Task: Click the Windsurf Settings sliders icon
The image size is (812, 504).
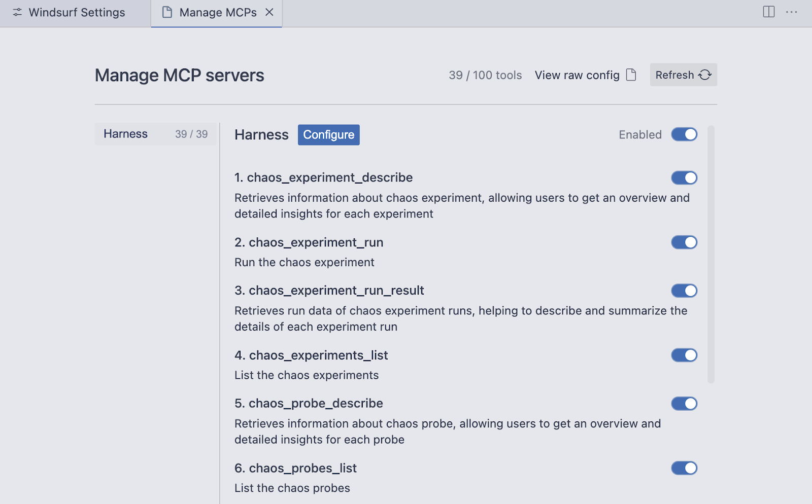Action: pos(17,12)
